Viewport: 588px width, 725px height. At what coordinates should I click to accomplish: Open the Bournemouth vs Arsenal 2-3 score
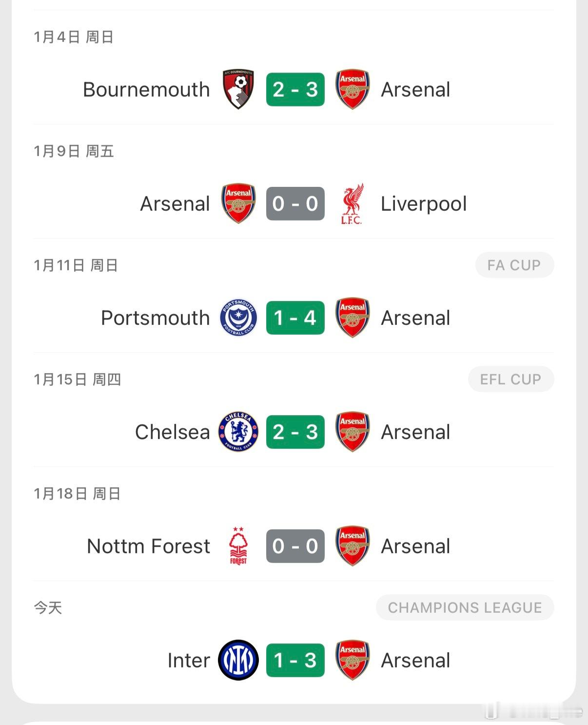[x=295, y=89]
